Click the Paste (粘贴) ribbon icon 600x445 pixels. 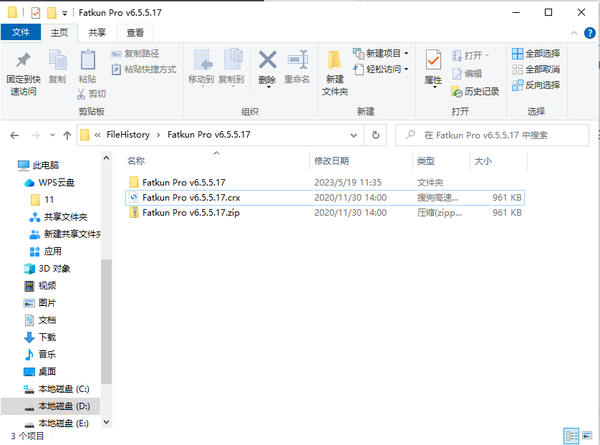point(88,60)
